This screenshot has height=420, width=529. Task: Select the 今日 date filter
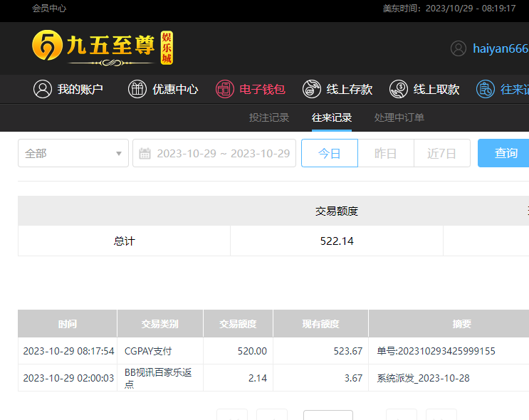[329, 153]
